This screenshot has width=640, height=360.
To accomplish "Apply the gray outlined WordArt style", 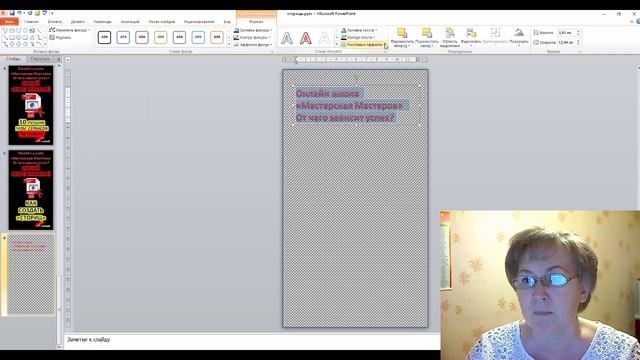I will click(x=287, y=38).
